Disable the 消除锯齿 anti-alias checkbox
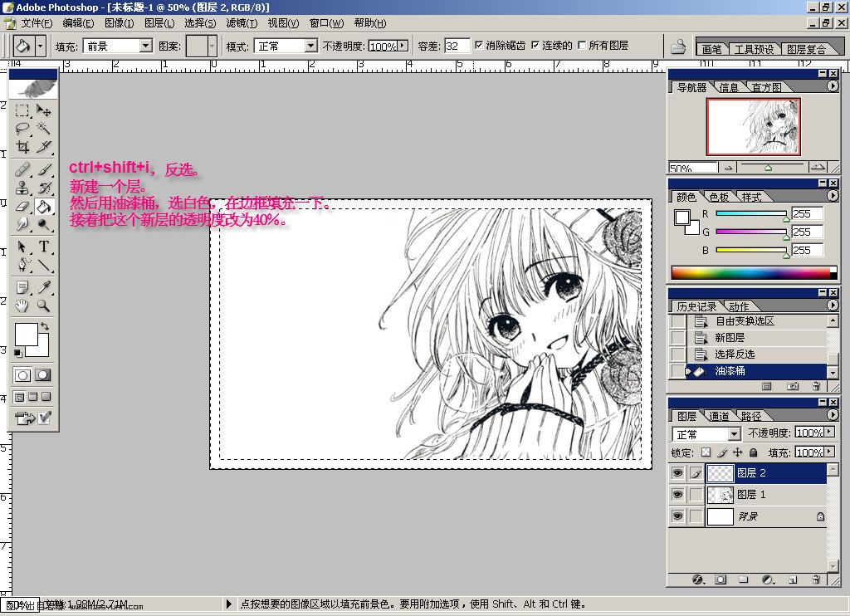The image size is (850, 616). click(479, 45)
